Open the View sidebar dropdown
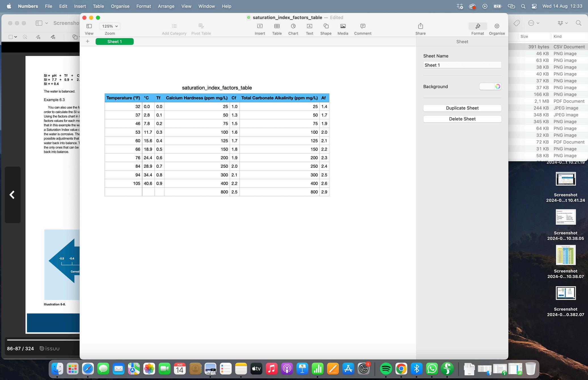This screenshot has height=380, width=588. click(89, 26)
